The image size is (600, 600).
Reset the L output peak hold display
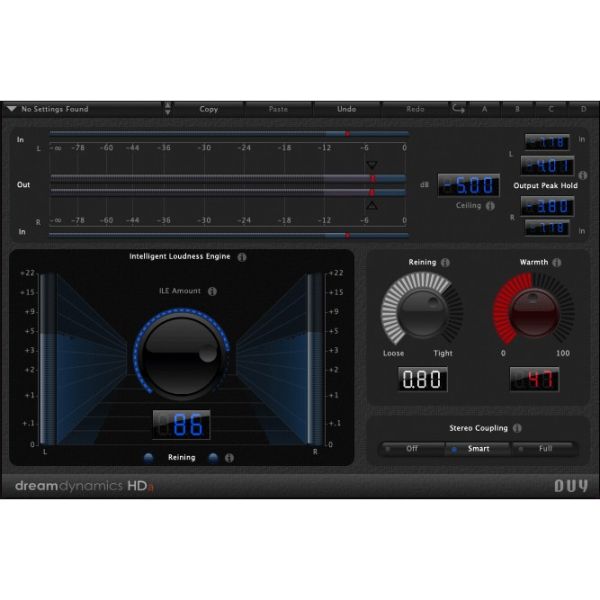pyautogui.click(x=548, y=166)
